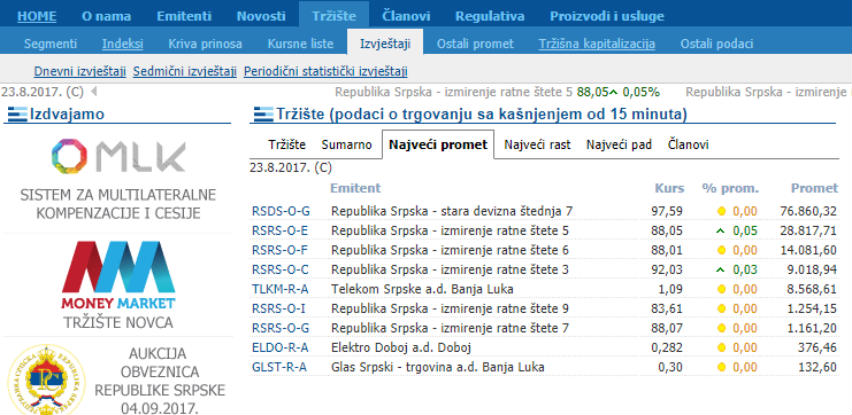
Task: Open the ELDO-R-A symbol link
Action: [280, 348]
